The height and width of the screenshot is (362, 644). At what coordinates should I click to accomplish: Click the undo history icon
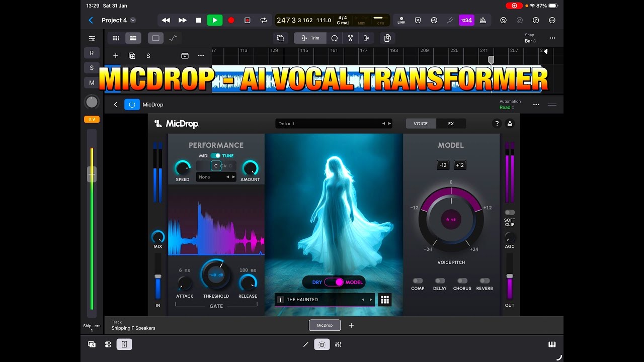[503, 20]
